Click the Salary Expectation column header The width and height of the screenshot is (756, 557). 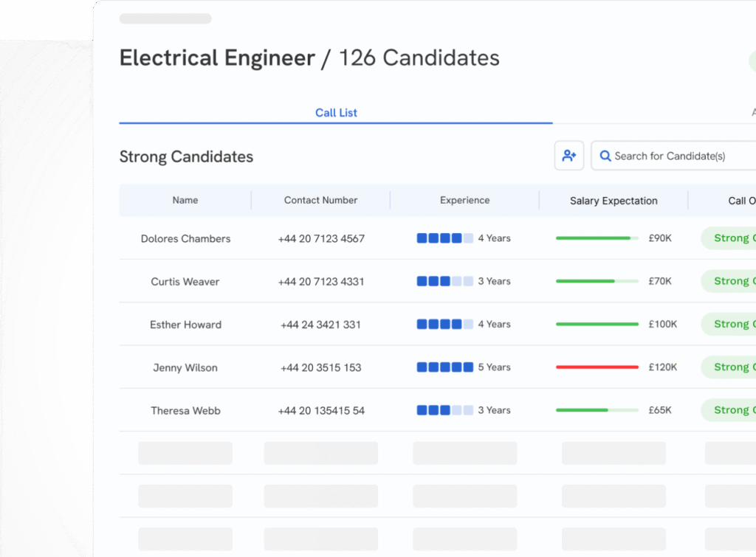click(x=614, y=201)
